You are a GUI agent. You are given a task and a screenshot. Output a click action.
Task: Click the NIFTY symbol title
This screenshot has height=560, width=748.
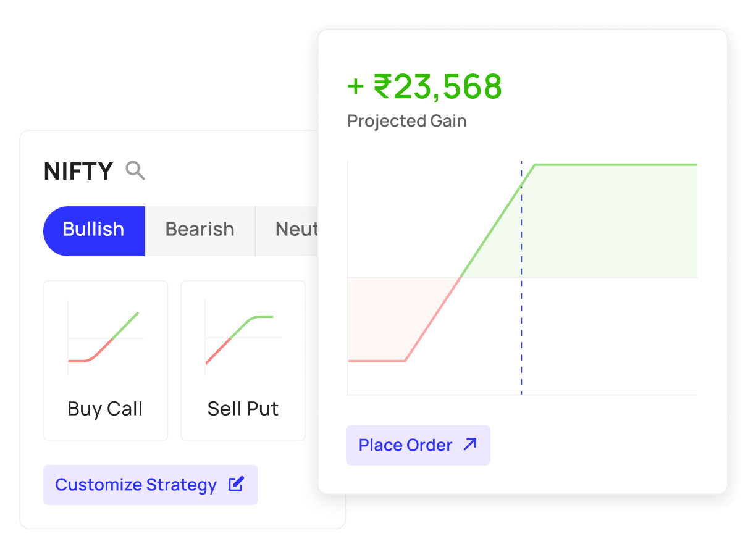point(78,172)
